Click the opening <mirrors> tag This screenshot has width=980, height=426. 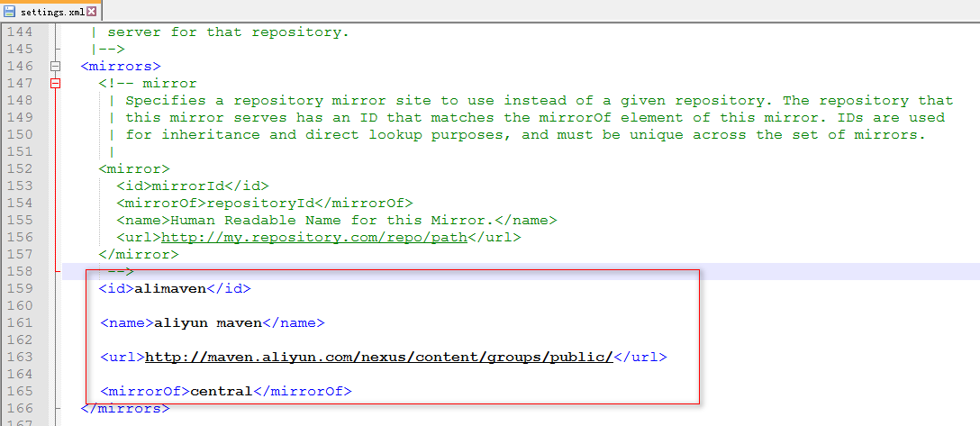click(x=121, y=67)
